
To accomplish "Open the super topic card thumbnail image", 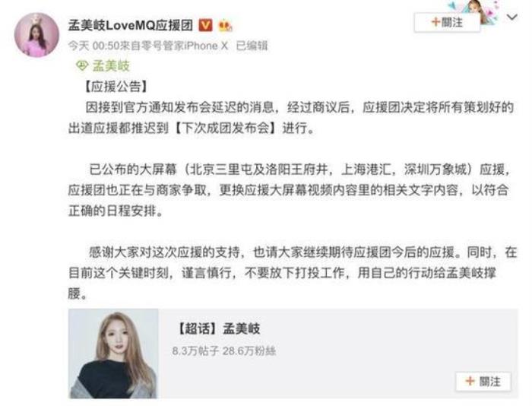I will (x=113, y=353).
